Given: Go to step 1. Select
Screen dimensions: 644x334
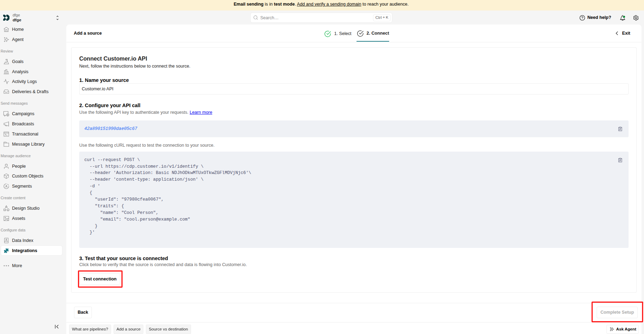Looking at the screenshot, I should point(338,34).
